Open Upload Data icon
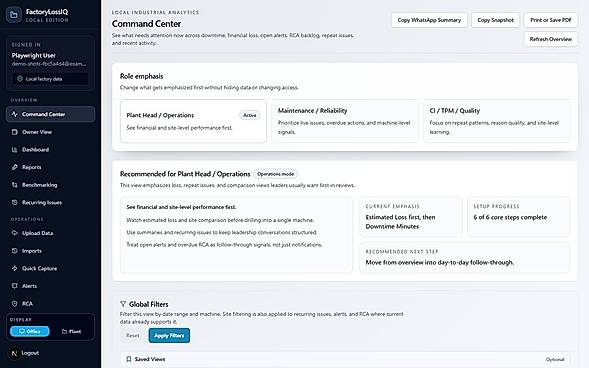Image resolution: width=589 pixels, height=368 pixels. [x=15, y=233]
